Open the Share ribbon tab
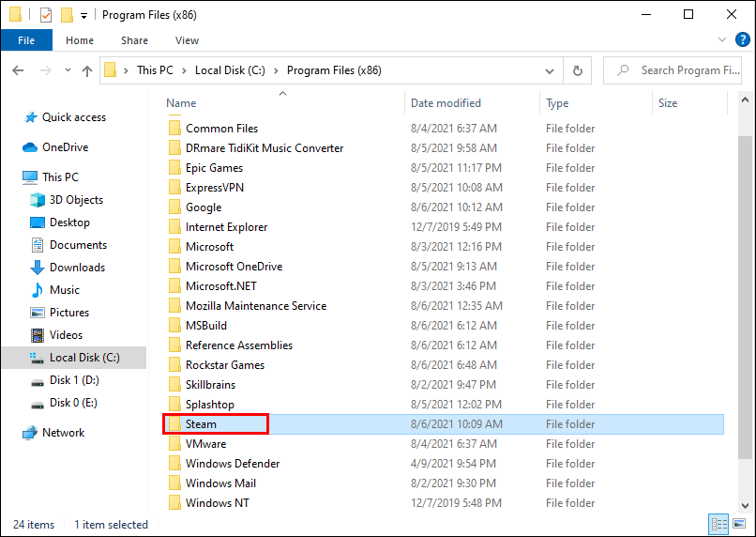Viewport: 756px width, 537px height. click(134, 40)
